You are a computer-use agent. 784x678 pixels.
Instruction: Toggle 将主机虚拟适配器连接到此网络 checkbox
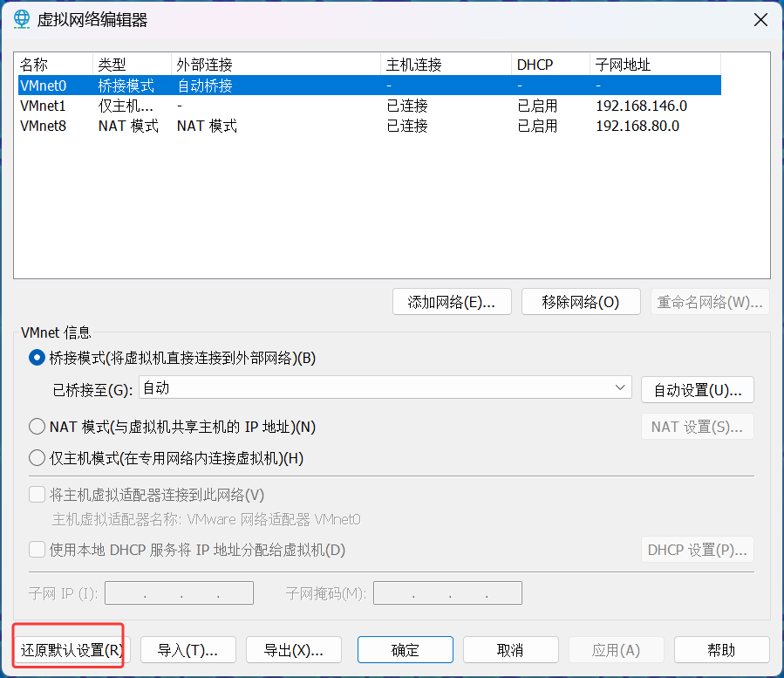coord(37,495)
